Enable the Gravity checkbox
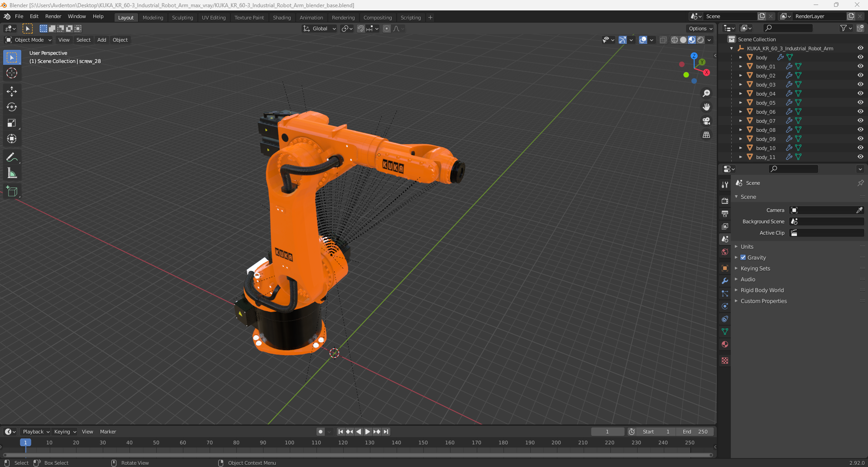This screenshot has height=467, width=868. click(743, 257)
